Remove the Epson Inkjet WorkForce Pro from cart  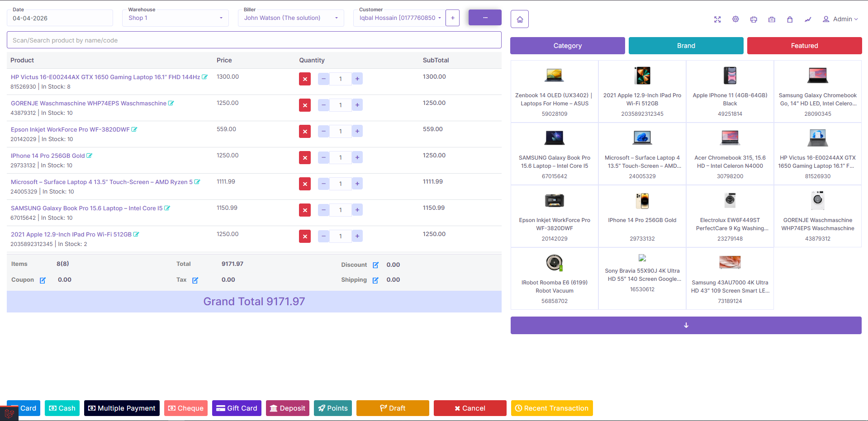304,131
